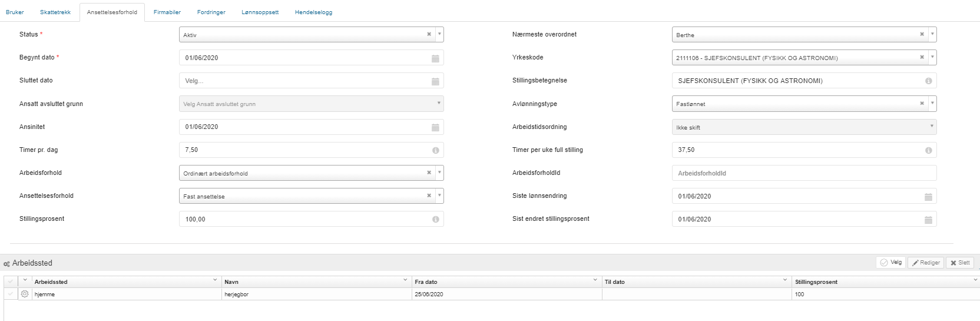Open calendar for Siste lønnsendring
This screenshot has height=321, width=980.
(x=928, y=197)
